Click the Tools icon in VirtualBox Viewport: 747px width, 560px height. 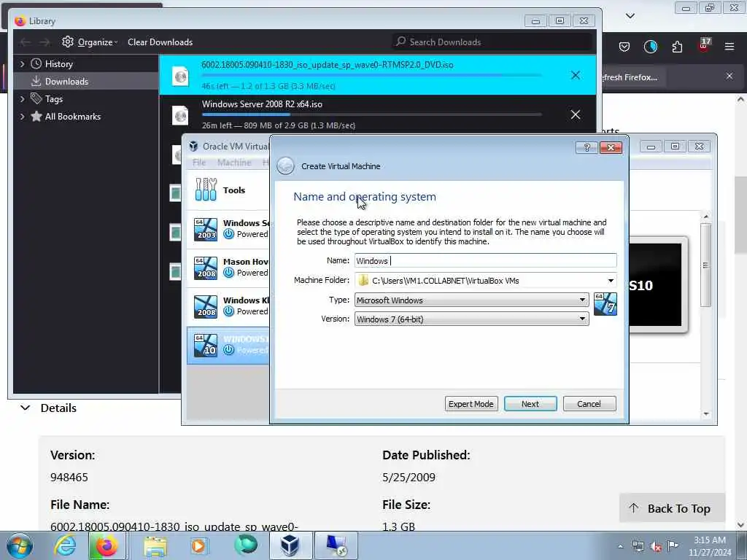[x=206, y=190]
